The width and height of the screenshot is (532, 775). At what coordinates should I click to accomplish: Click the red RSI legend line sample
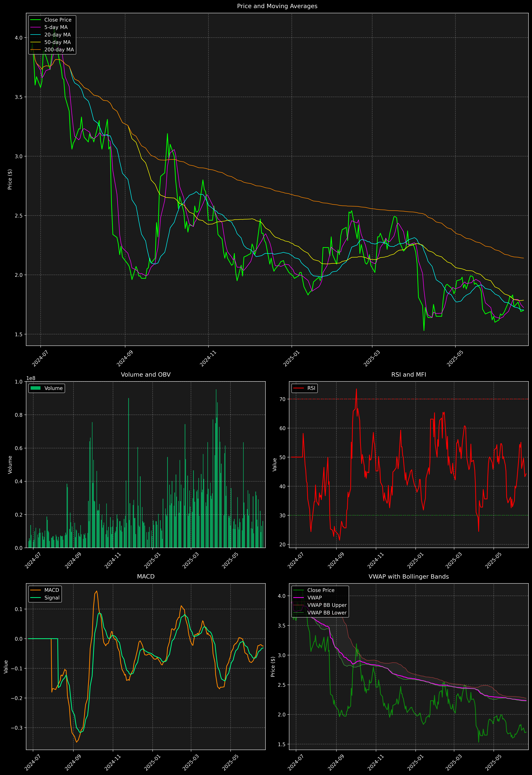[x=298, y=388]
